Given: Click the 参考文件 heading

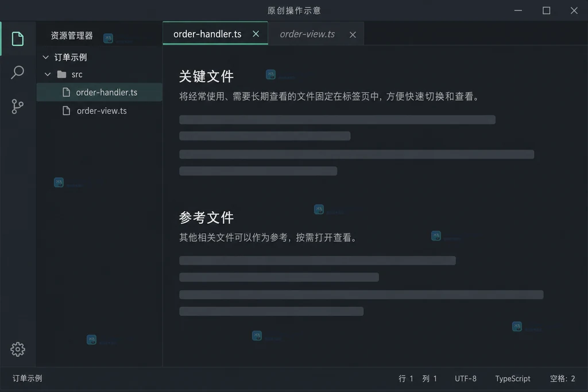Looking at the screenshot, I should coord(206,218).
